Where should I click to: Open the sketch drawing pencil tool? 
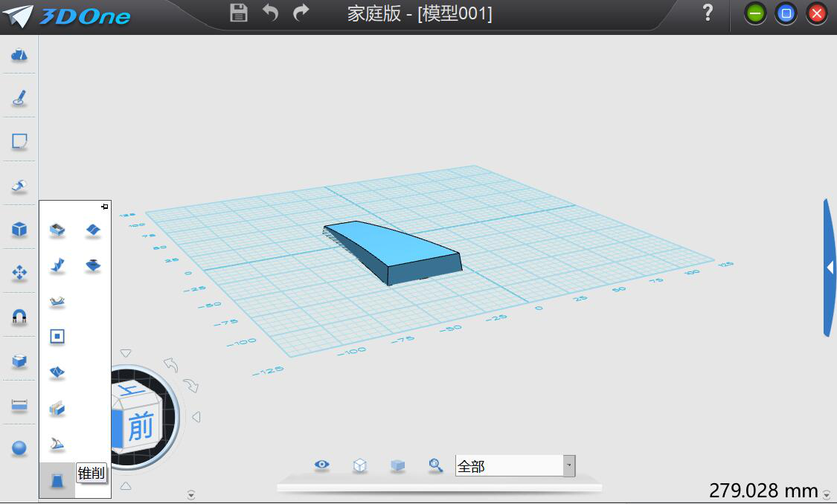19,97
